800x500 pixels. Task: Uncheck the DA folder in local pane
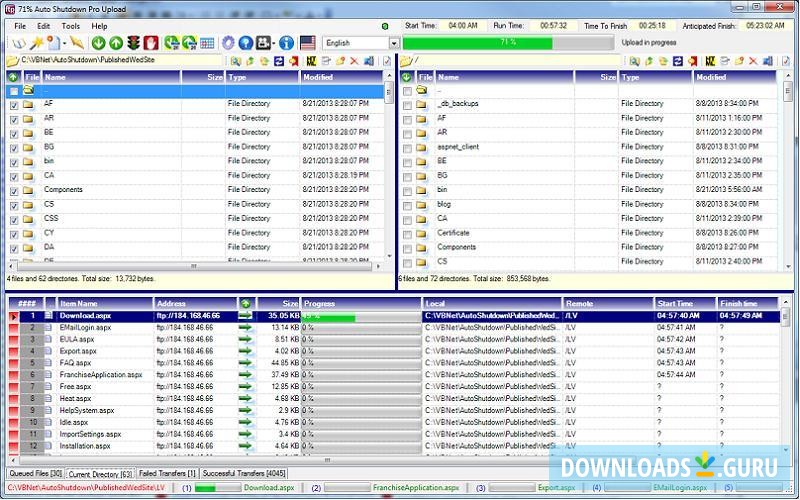click(x=14, y=249)
